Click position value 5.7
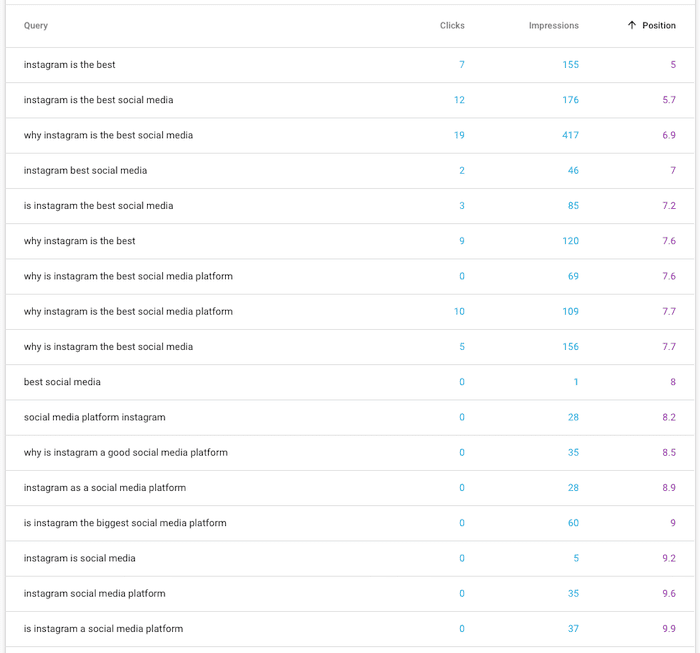 click(x=669, y=100)
